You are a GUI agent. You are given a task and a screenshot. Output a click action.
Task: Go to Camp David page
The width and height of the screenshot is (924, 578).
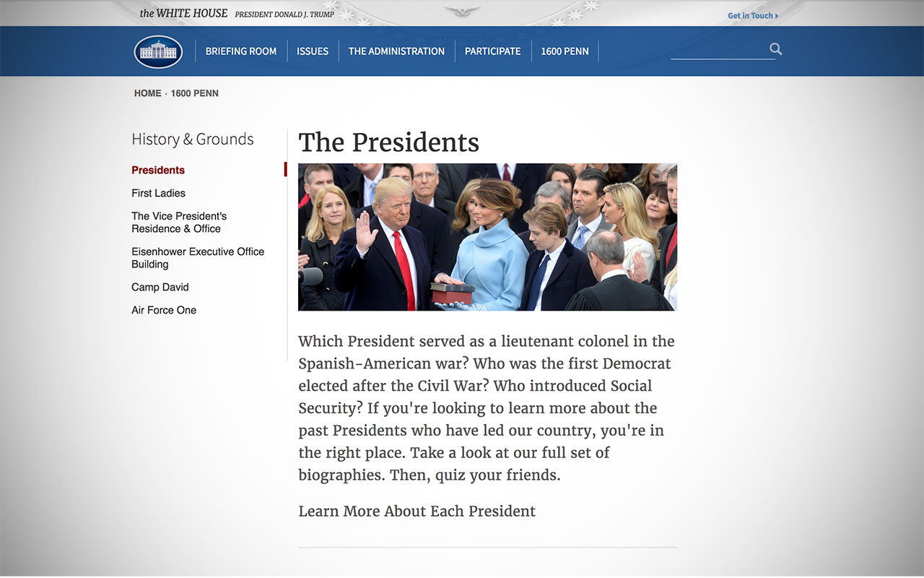click(160, 288)
